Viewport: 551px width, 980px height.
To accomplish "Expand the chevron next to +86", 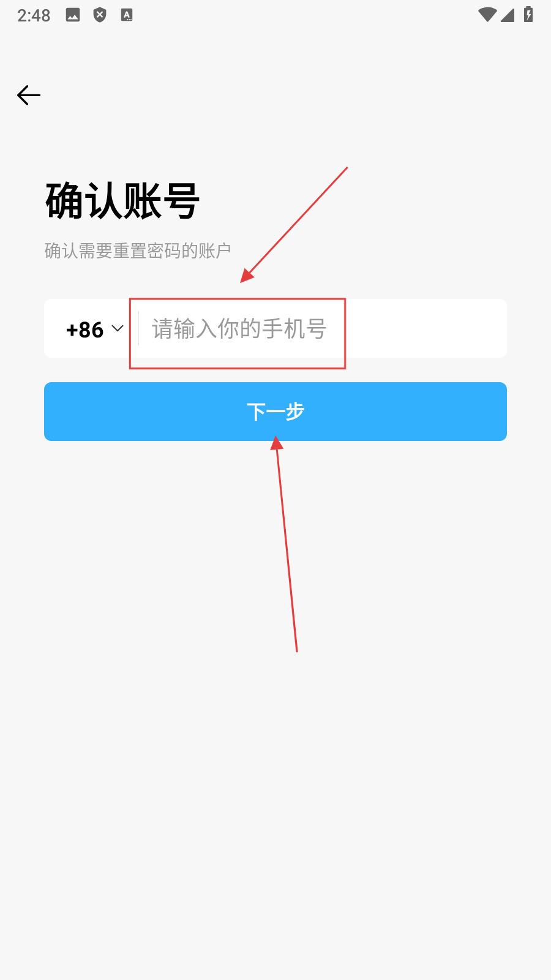I will pyautogui.click(x=118, y=329).
